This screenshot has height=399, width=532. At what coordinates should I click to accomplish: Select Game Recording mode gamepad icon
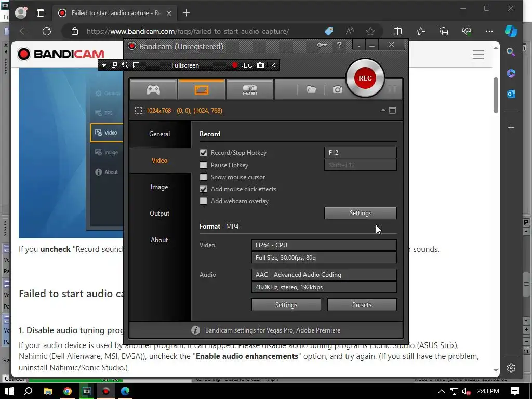(153, 89)
